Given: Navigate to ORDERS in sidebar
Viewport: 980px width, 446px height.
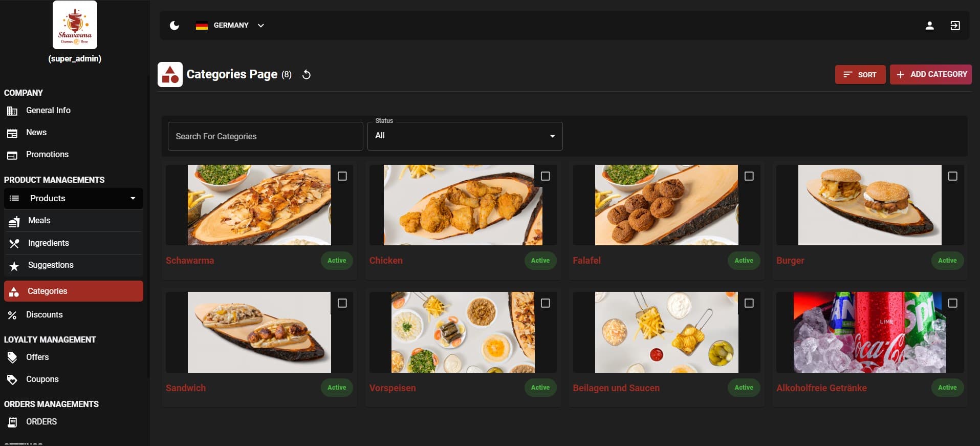Looking at the screenshot, I should [x=41, y=422].
